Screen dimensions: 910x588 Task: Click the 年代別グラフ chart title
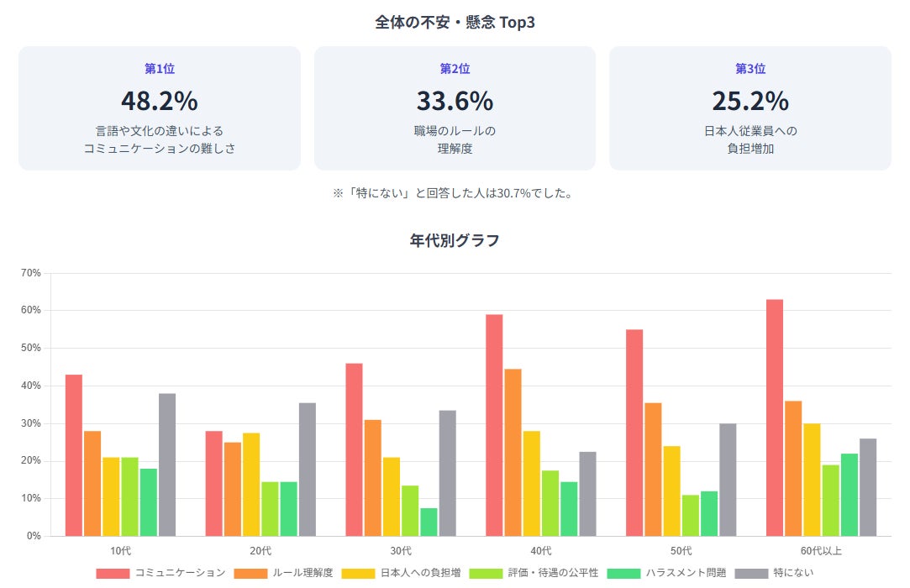[455, 241]
